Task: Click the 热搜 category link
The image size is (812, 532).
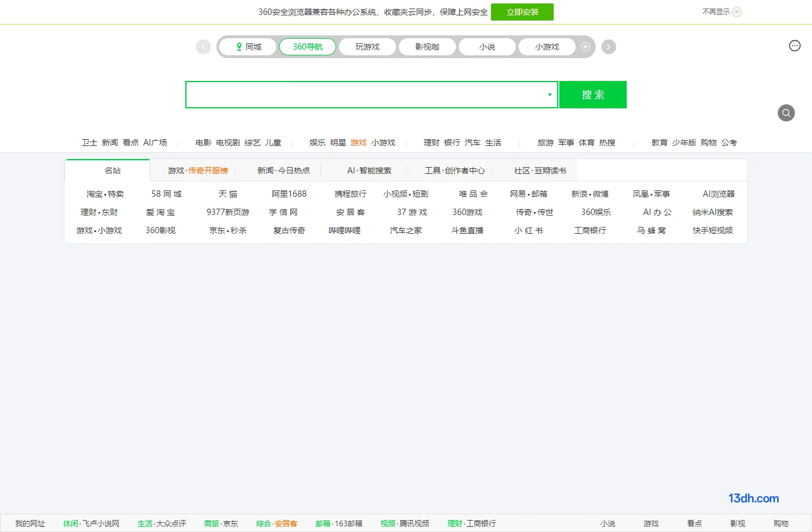Action: point(607,143)
